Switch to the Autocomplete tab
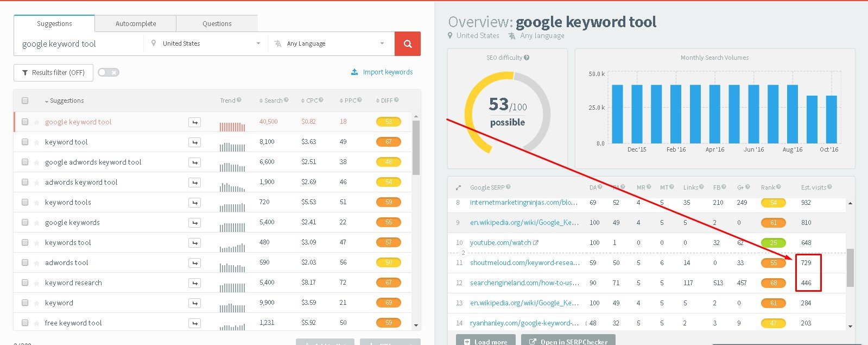This screenshot has width=868, height=345. click(136, 23)
